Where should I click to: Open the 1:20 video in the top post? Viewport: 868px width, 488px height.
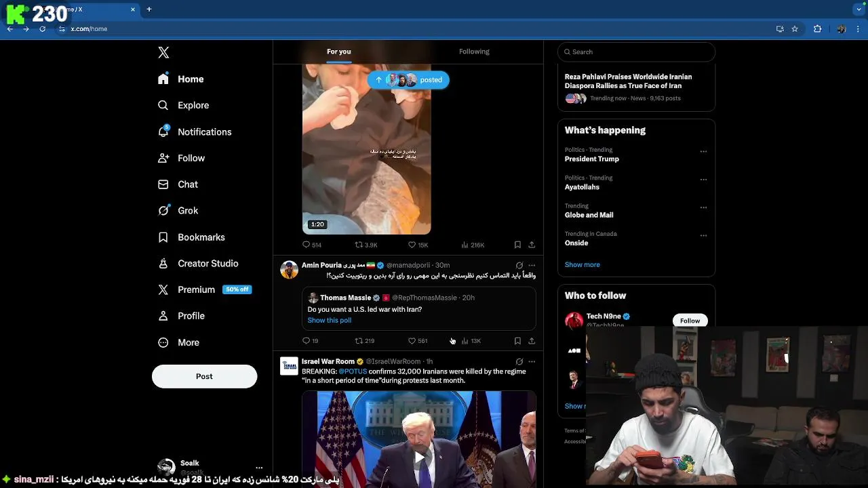coord(366,149)
